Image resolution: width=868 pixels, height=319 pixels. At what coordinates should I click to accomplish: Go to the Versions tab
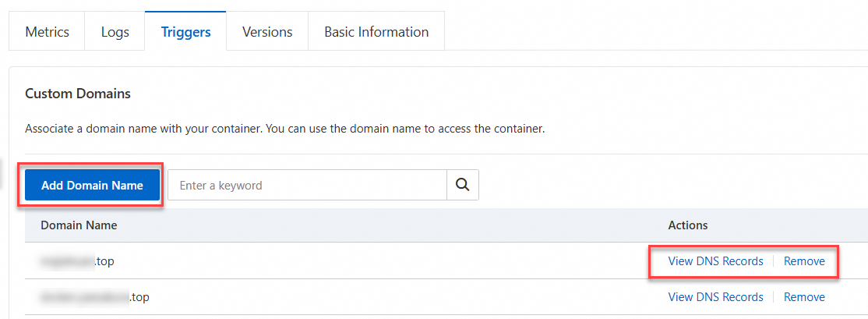click(x=267, y=32)
